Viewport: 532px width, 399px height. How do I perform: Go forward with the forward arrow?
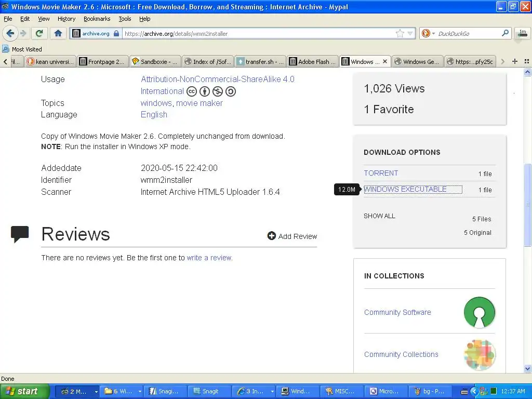click(x=23, y=33)
